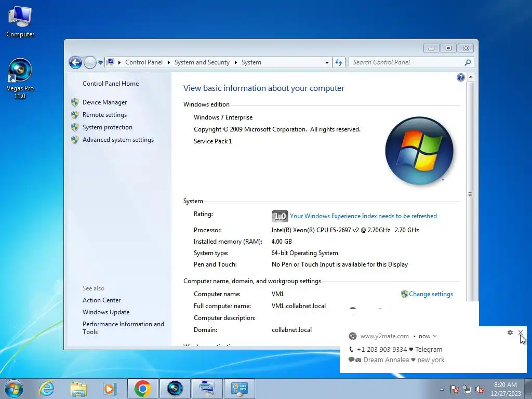Image resolution: width=532 pixels, height=399 pixels.
Task: Open notification settings gear icon
Action: 510,332
